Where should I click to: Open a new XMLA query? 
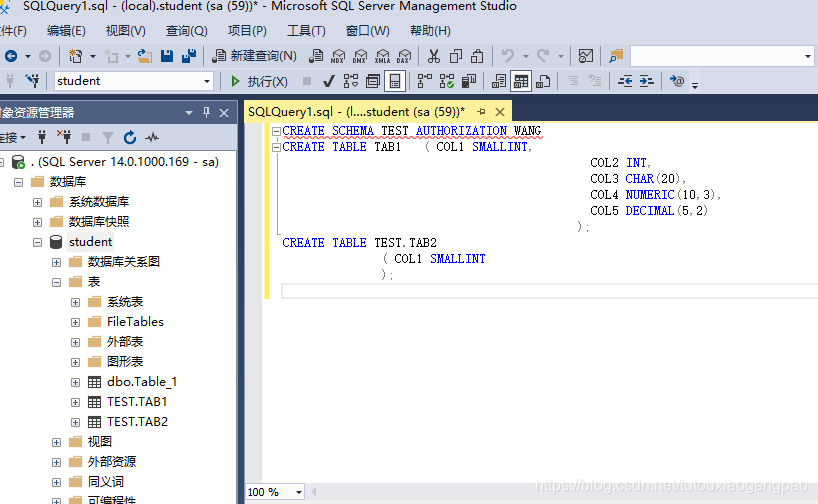(382, 56)
